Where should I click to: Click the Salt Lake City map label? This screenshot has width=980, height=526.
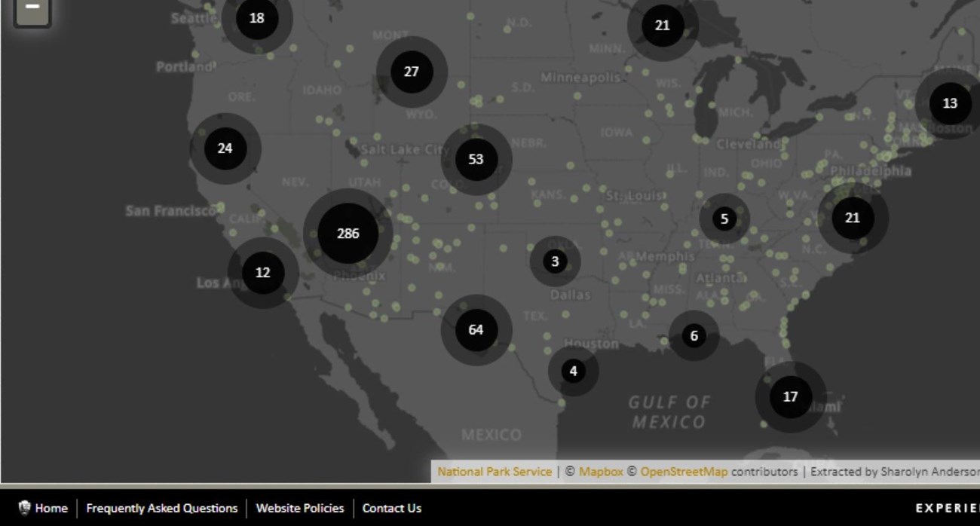click(x=405, y=149)
